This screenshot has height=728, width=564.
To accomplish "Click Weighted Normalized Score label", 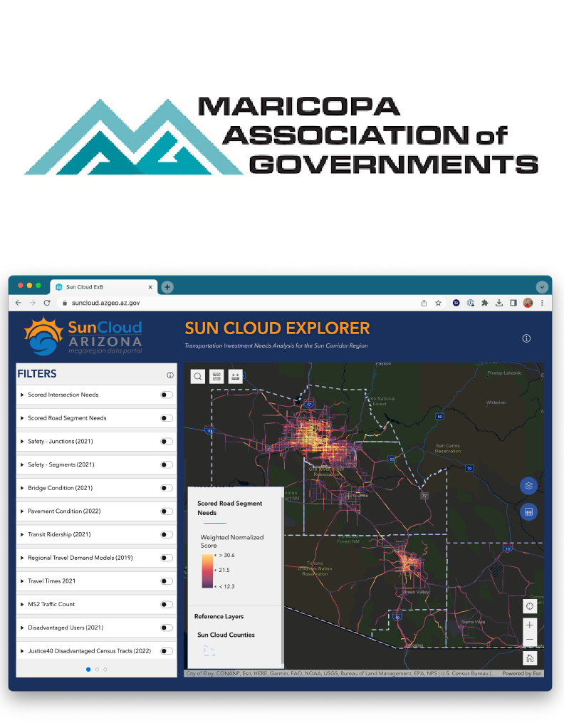I will (x=231, y=541).
